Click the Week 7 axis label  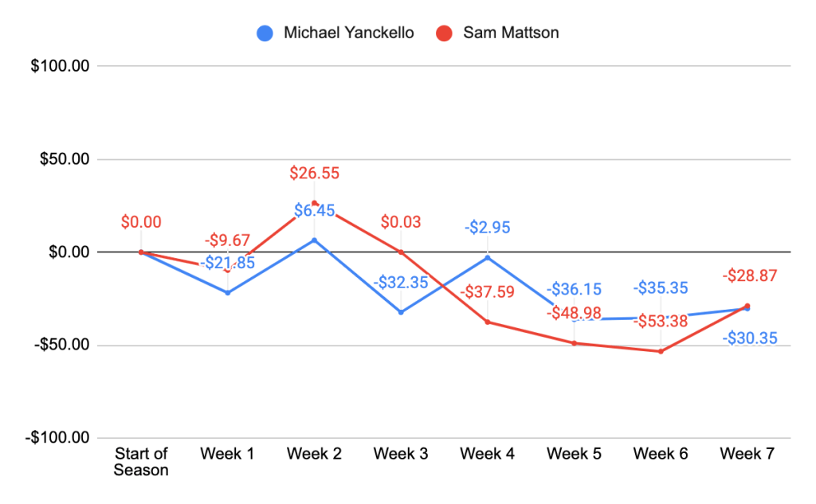pyautogui.click(x=747, y=455)
